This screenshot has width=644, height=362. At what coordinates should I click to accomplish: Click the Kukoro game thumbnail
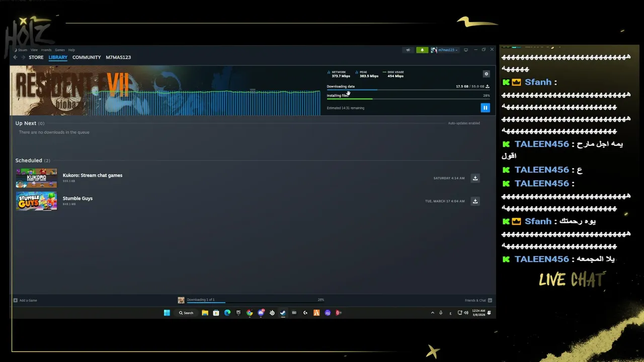[36, 178]
